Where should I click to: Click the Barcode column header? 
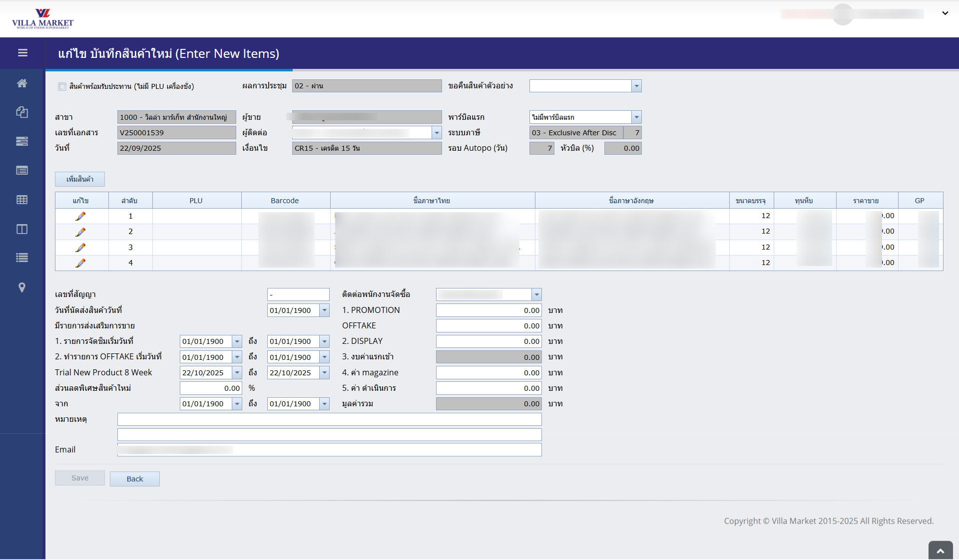click(285, 201)
